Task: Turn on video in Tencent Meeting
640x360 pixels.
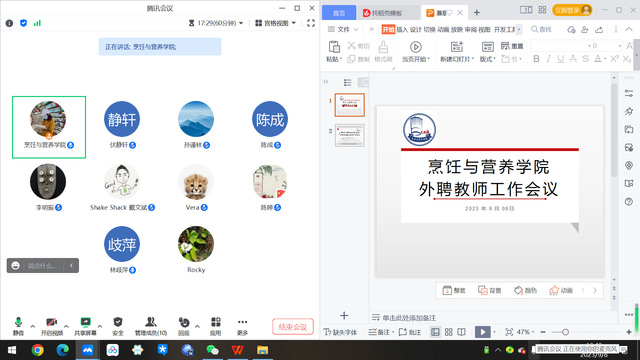Action: (x=52, y=326)
